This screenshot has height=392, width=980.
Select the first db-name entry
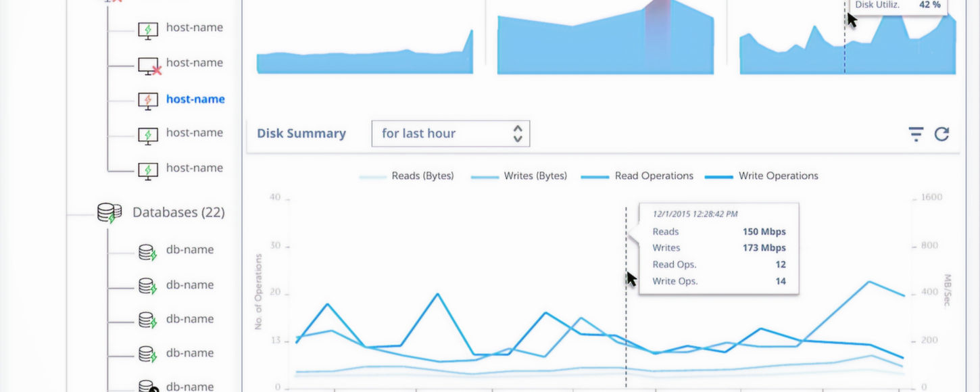click(190, 249)
